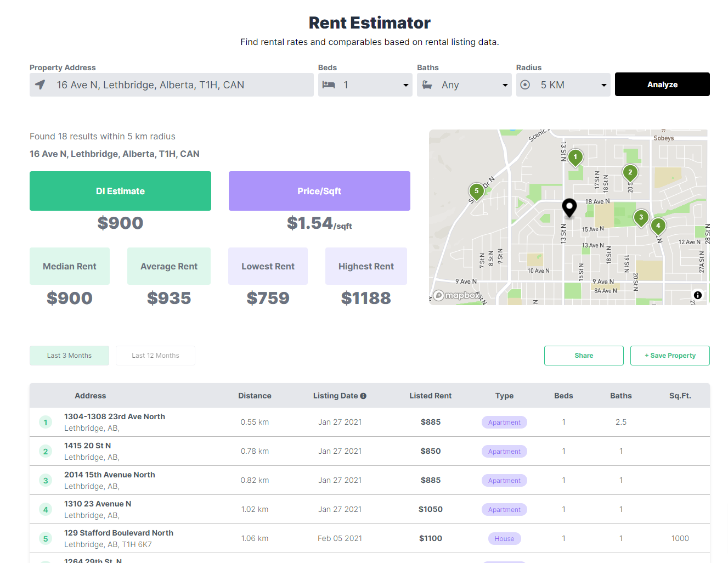Screen dimensions: 728x563
Task: Select the Price/Sqft tab
Action: pos(319,190)
